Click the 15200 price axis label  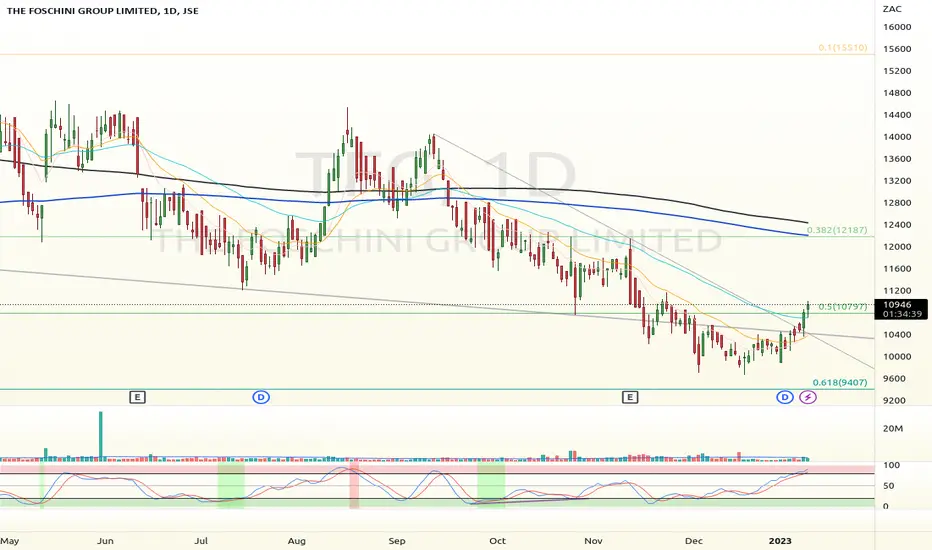(x=897, y=71)
